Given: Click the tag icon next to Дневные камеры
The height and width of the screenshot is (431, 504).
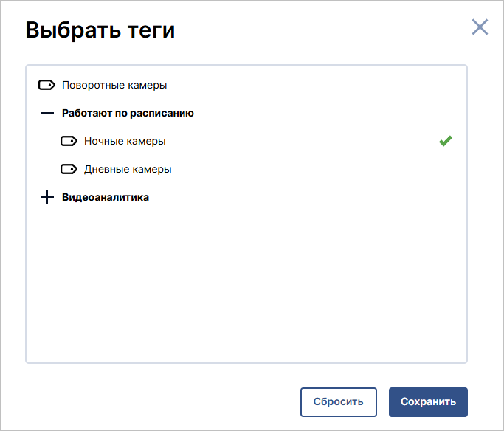Looking at the screenshot, I should pos(69,169).
